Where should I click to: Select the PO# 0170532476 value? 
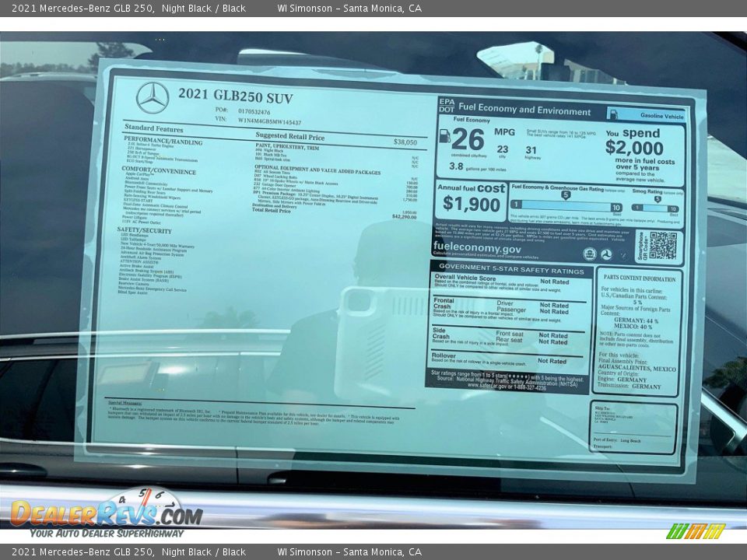(x=254, y=111)
